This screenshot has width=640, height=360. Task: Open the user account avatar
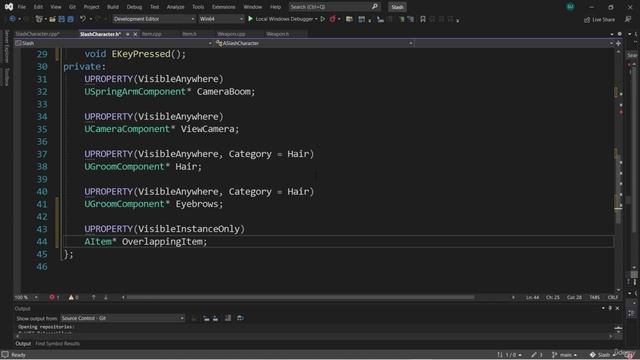(x=570, y=7)
